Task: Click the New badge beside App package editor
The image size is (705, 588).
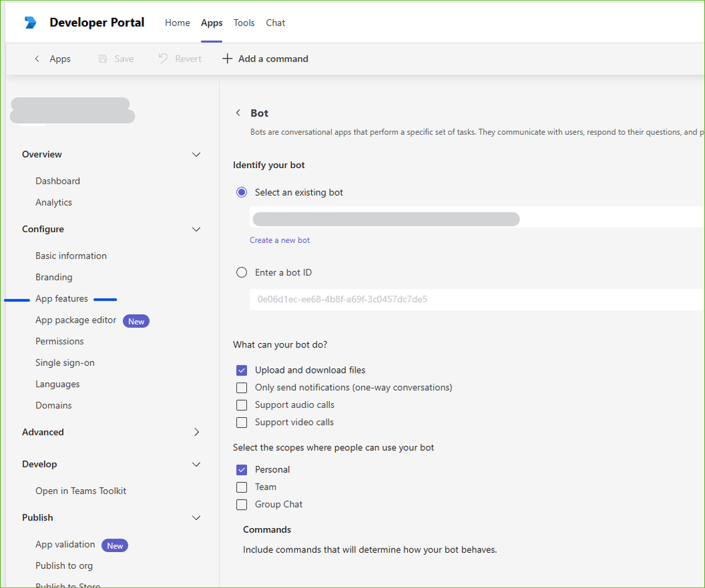Action: pyautogui.click(x=136, y=321)
